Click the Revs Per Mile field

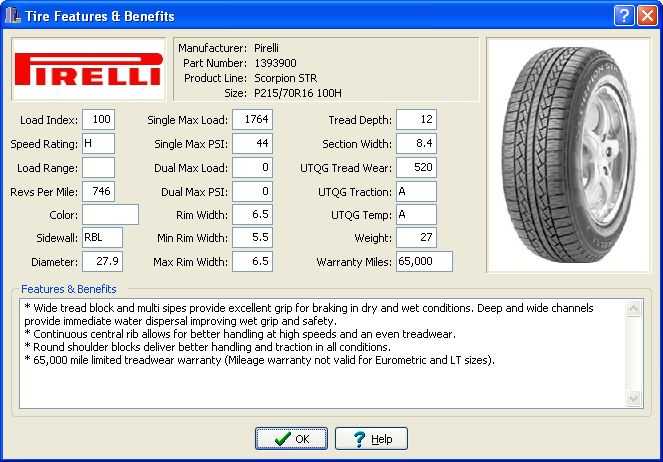point(98,191)
